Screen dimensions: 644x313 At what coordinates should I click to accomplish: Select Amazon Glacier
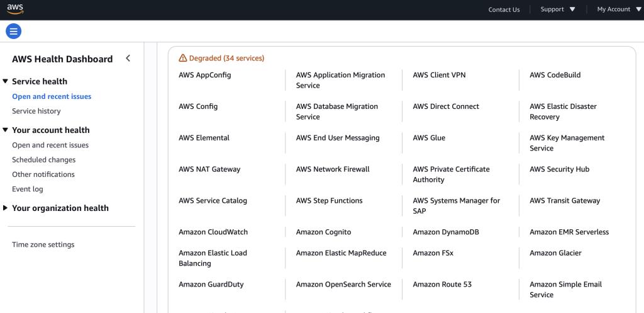pos(555,253)
